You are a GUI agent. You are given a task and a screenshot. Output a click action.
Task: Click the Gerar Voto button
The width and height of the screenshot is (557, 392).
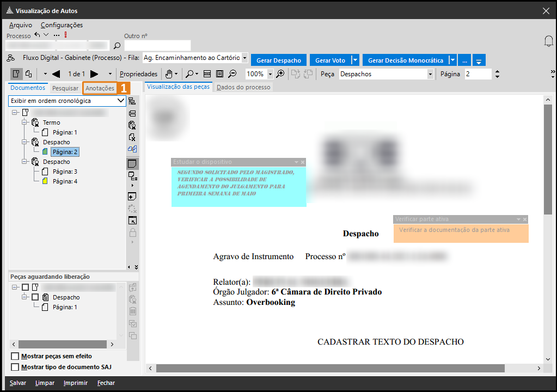click(x=330, y=60)
